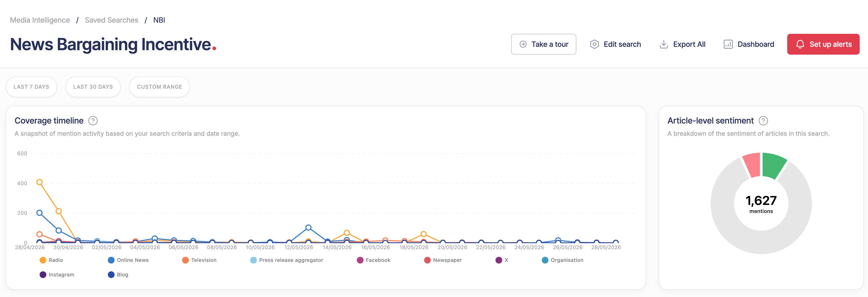This screenshot has width=868, height=297.
Task: Toggle the X legend series
Action: pos(502,260)
